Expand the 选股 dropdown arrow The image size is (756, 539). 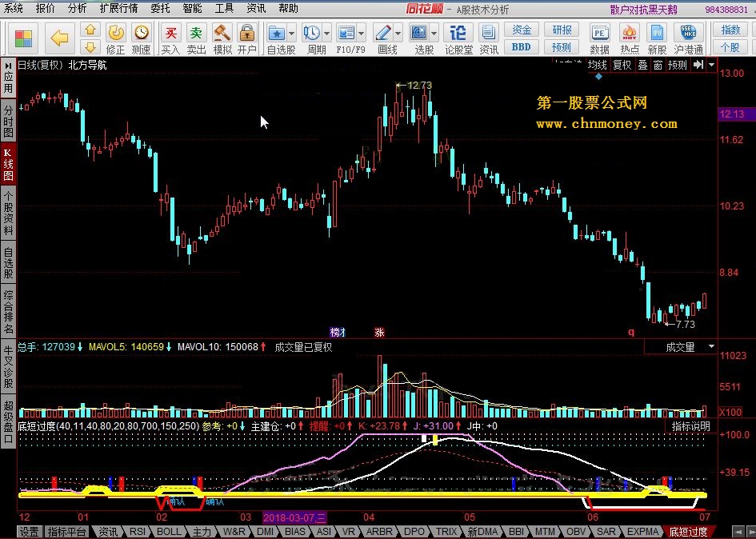click(434, 34)
